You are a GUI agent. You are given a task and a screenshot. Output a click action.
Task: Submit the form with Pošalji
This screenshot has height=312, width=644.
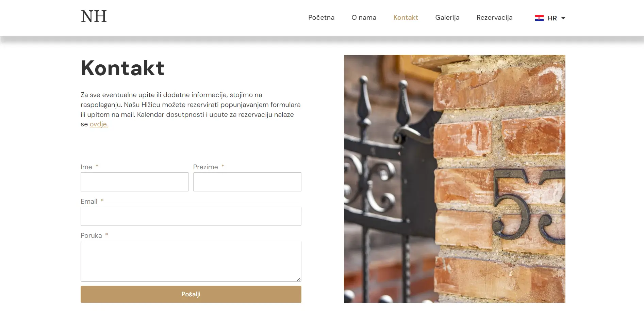(x=191, y=294)
